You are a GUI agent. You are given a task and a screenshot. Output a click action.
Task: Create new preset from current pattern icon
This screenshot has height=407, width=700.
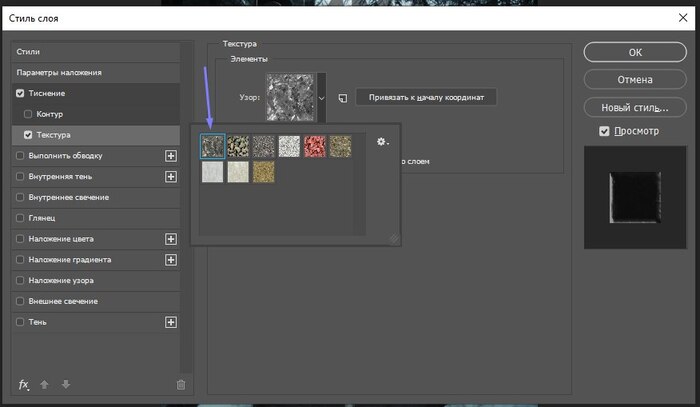[x=342, y=98]
